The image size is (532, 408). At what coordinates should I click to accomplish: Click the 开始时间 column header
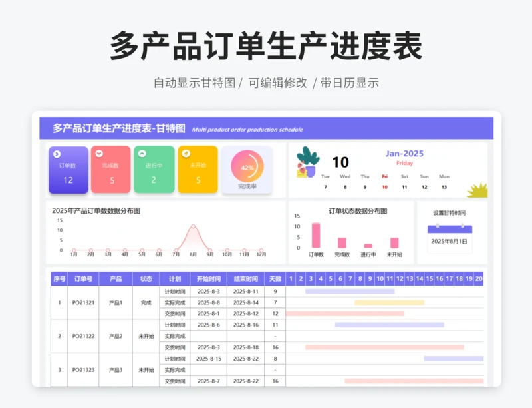point(209,279)
